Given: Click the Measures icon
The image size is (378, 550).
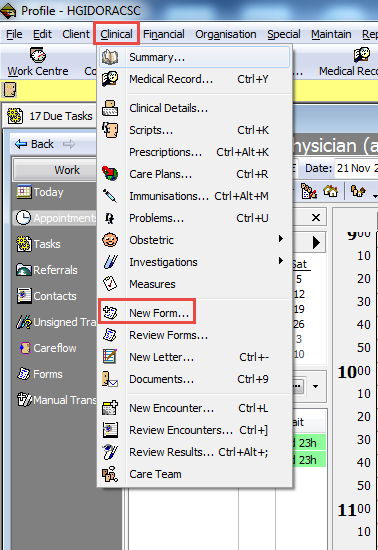Looking at the screenshot, I should [110, 284].
